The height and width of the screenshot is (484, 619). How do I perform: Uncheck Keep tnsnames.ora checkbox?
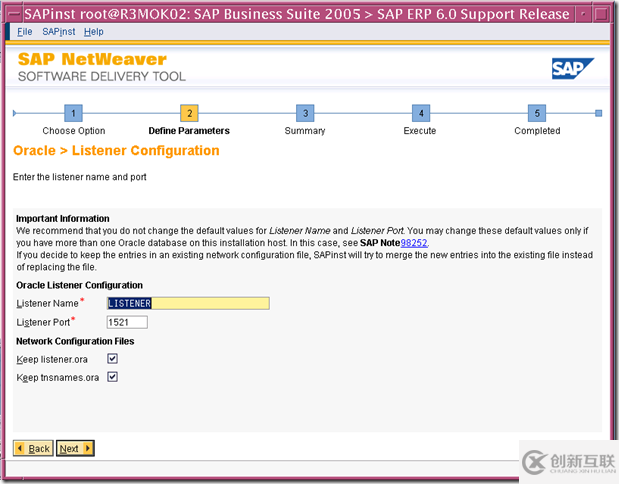(x=113, y=377)
